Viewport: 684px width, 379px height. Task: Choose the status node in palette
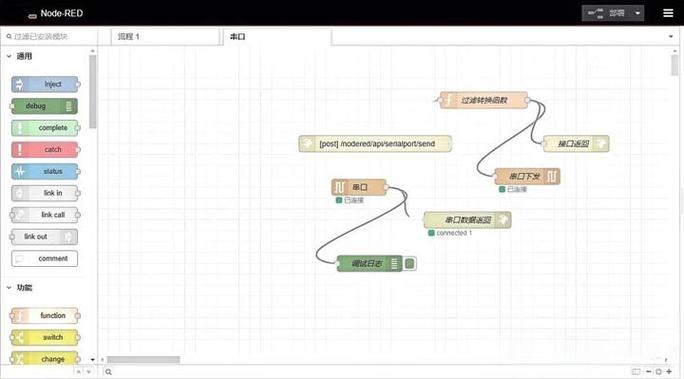pos(45,171)
